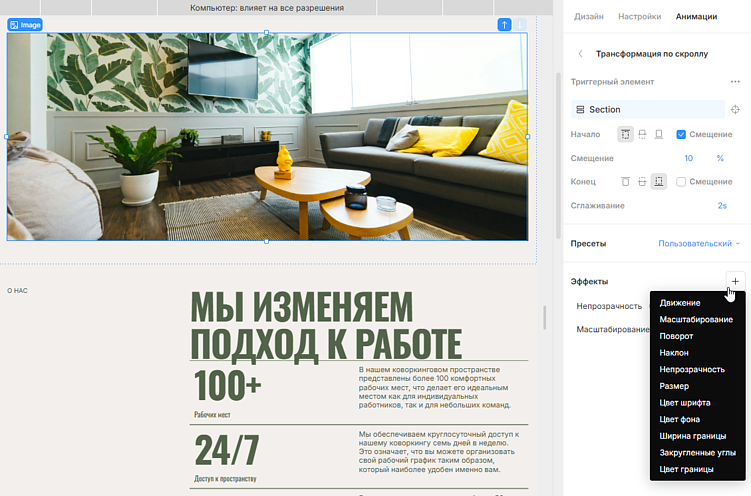
Task: Click the bottom-center resize handle of image
Action: click(x=266, y=241)
